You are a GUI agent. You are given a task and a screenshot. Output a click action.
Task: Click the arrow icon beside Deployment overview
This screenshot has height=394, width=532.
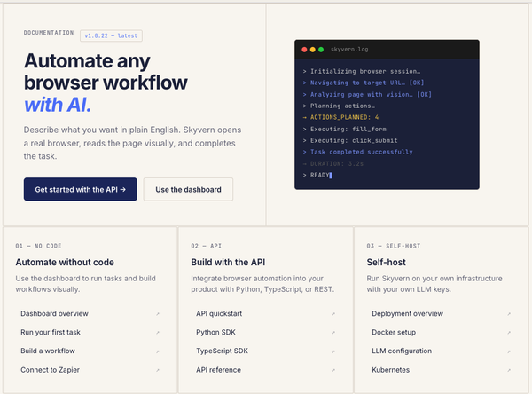509,314
